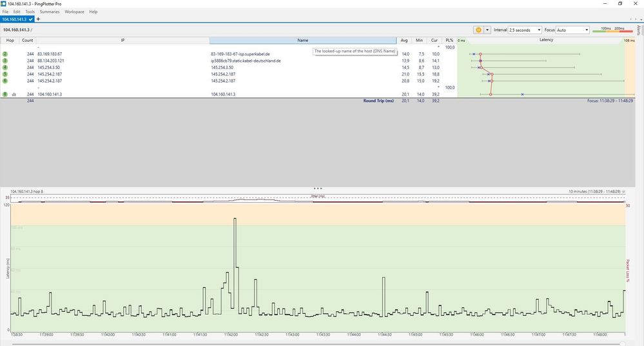
Task: Click the green hop 6 circle icon
Action: 5,81
